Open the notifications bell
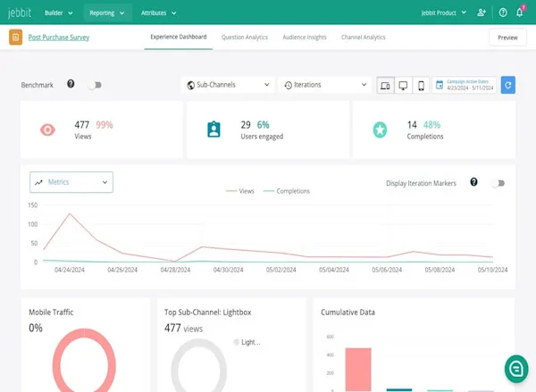 point(520,13)
